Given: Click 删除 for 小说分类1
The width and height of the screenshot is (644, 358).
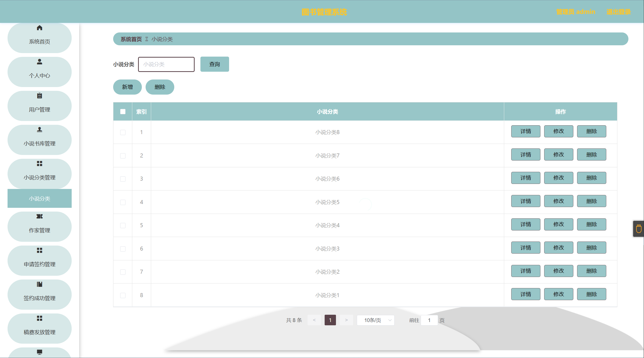Looking at the screenshot, I should pyautogui.click(x=591, y=294).
